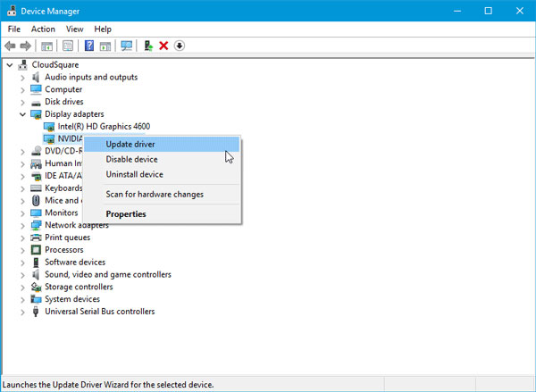The height and width of the screenshot is (392, 536).
Task: Select the Disk drives label
Action: (64, 102)
